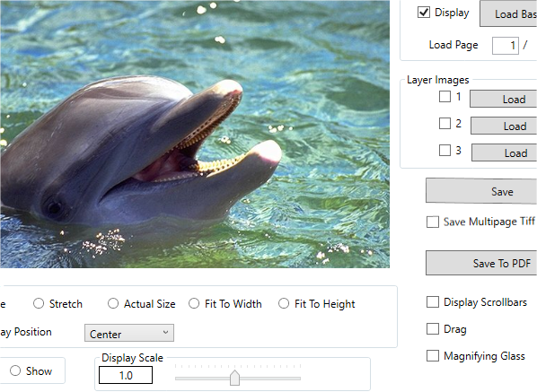Screen dimensions: 537x392
Task: Select the Stretch radio button
Action: pyautogui.click(x=39, y=303)
